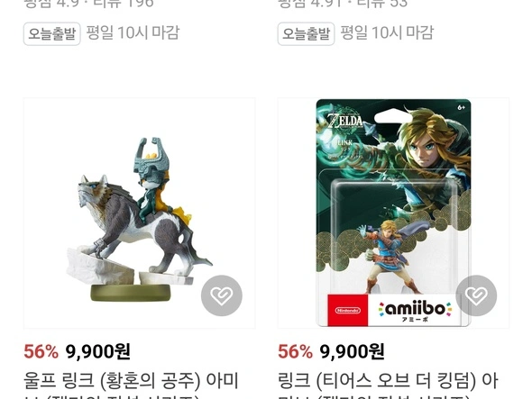The image size is (532, 399).
Task: Toggle wishlist heart on Tears of Kingdom Link
Action: [476, 295]
